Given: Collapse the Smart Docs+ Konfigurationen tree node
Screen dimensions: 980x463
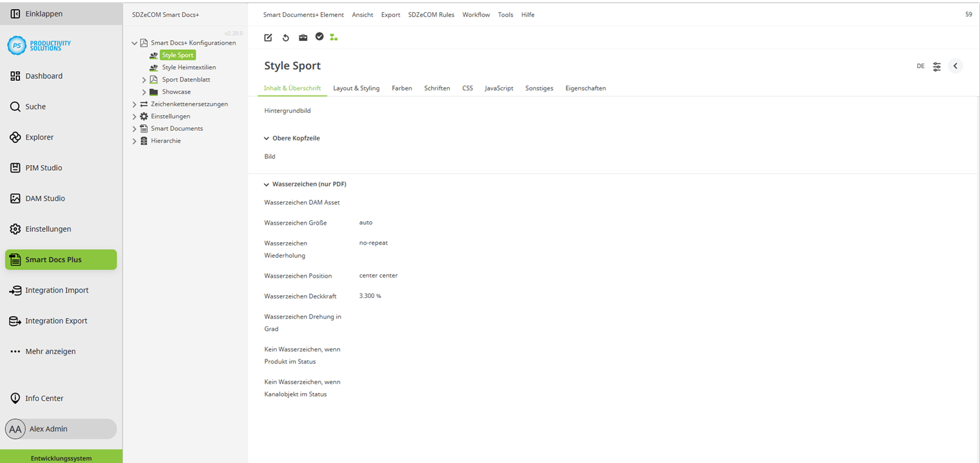Looking at the screenshot, I should coord(134,42).
